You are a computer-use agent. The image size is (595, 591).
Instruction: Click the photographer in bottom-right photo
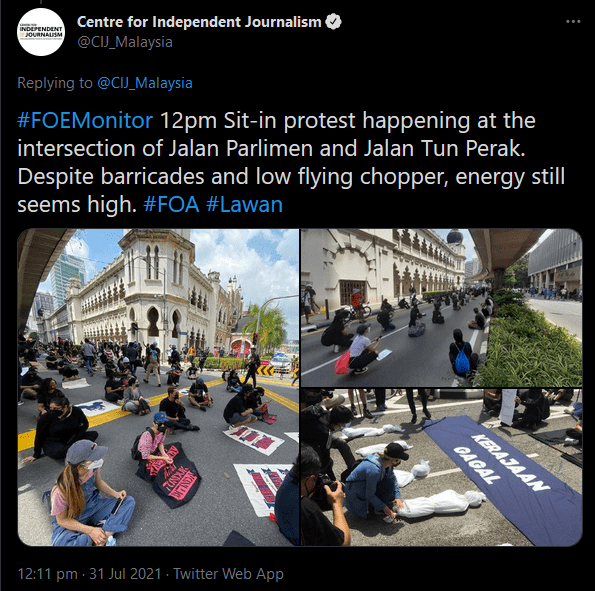point(323,497)
